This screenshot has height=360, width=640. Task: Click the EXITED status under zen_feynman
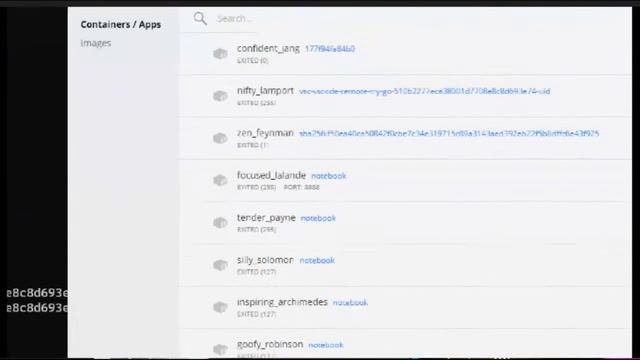click(253, 145)
